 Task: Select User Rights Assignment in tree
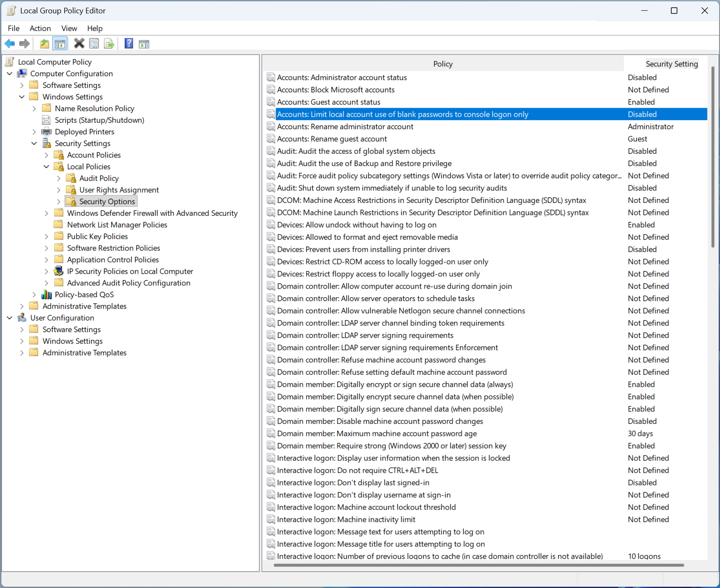click(119, 190)
